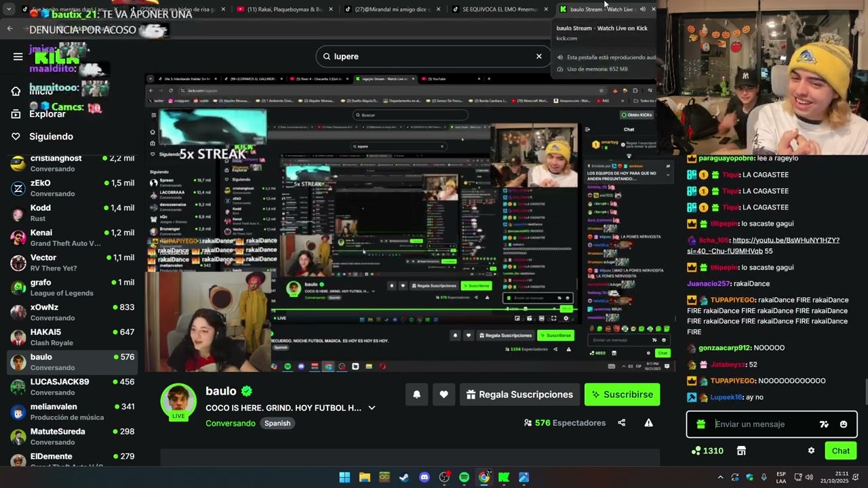Open Spotify from the taskbar

point(464,477)
